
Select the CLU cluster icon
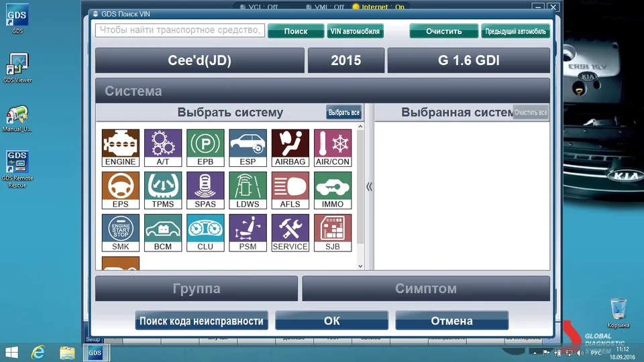(x=205, y=233)
